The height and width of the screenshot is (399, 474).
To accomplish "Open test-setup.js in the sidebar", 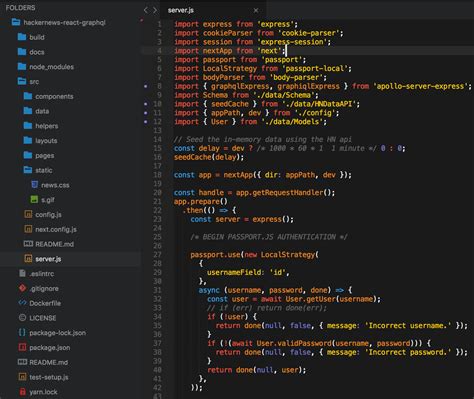I will (49, 377).
